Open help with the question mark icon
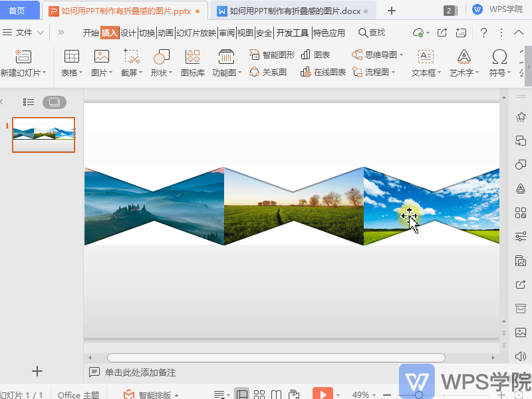 tap(484, 33)
